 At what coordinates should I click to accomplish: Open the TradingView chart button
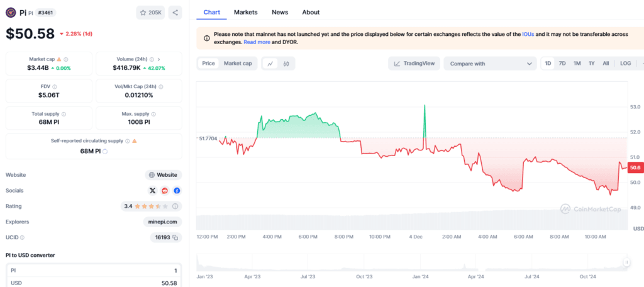[x=414, y=64]
